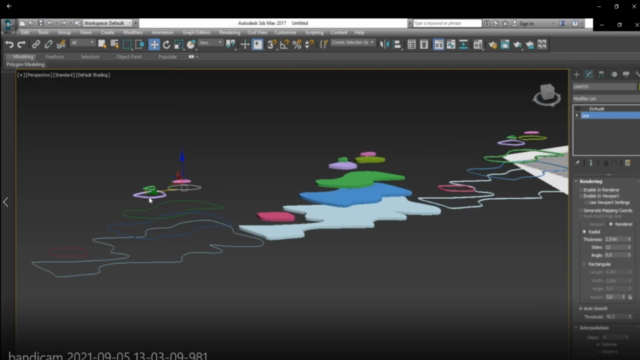The width and height of the screenshot is (640, 360).
Task: Open the Scene Explorer toggle
Action: click(x=411, y=44)
